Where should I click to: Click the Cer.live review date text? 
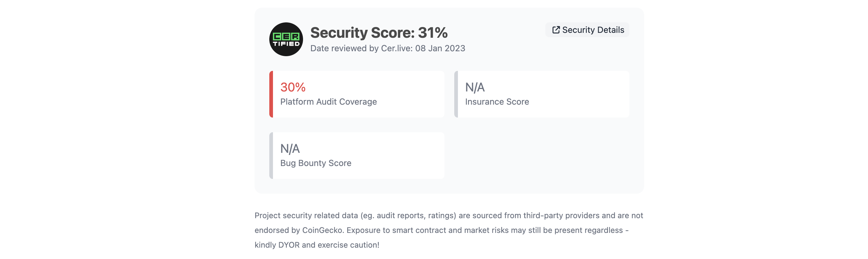[387, 48]
